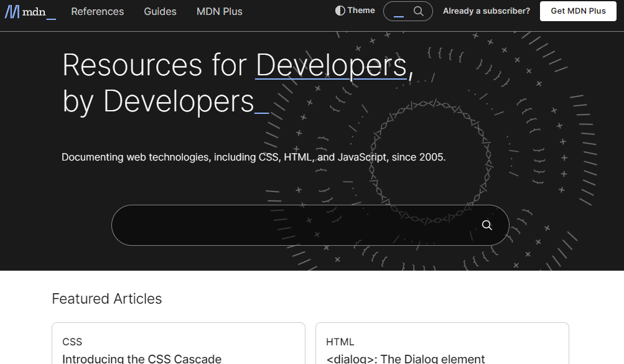Click the CSS tag on first card
The height and width of the screenshot is (364, 624).
(x=72, y=342)
